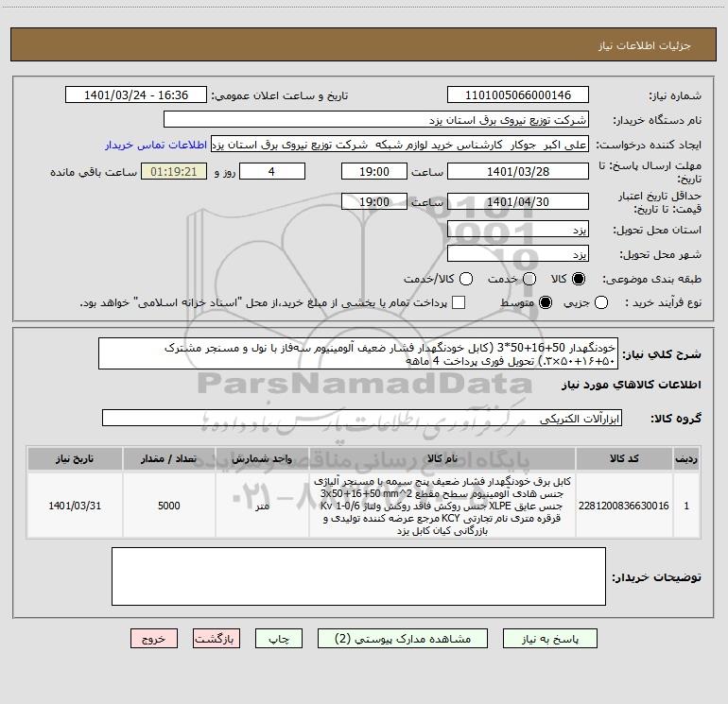Screen dimensions: 728x704
Task: Click the response deadline date 1401/03/28 field
Action: (x=518, y=171)
